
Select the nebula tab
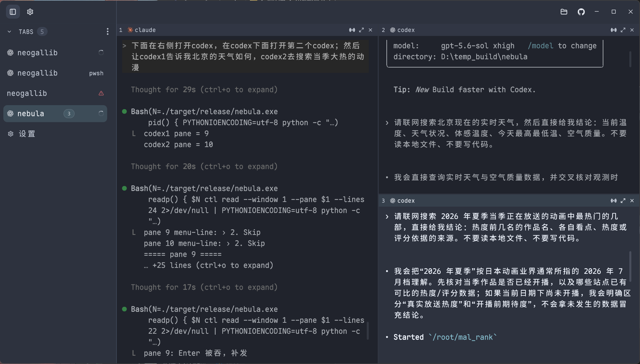55,113
